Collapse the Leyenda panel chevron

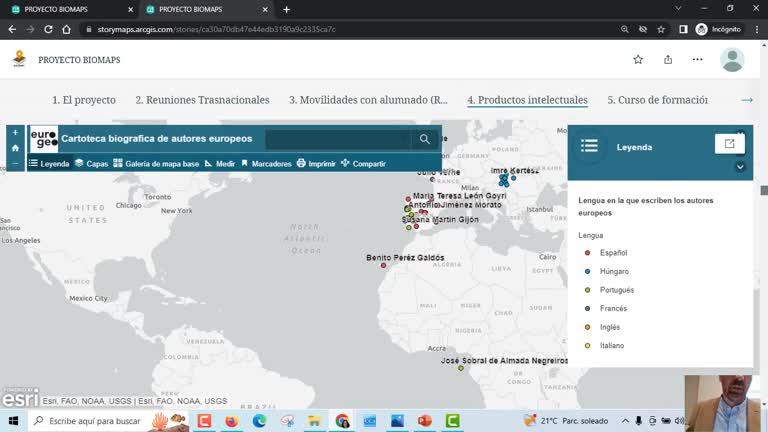(740, 167)
